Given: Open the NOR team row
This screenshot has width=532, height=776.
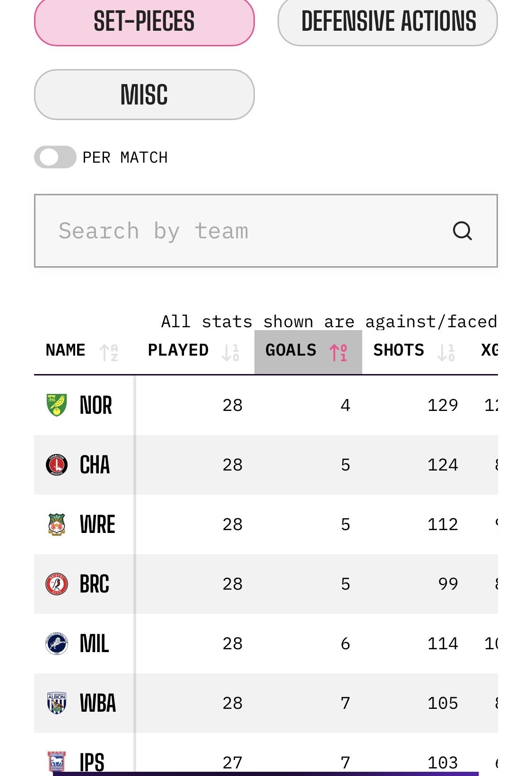Looking at the screenshot, I should point(96,405).
